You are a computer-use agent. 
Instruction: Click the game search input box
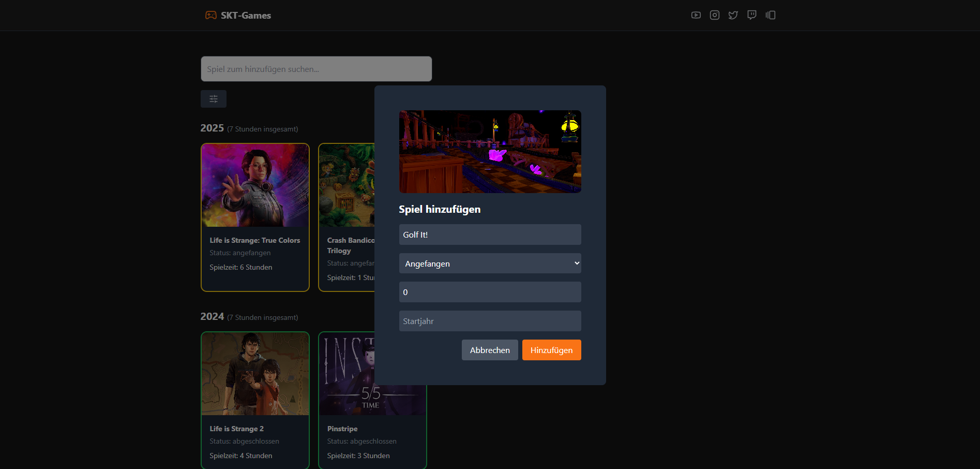coord(316,69)
